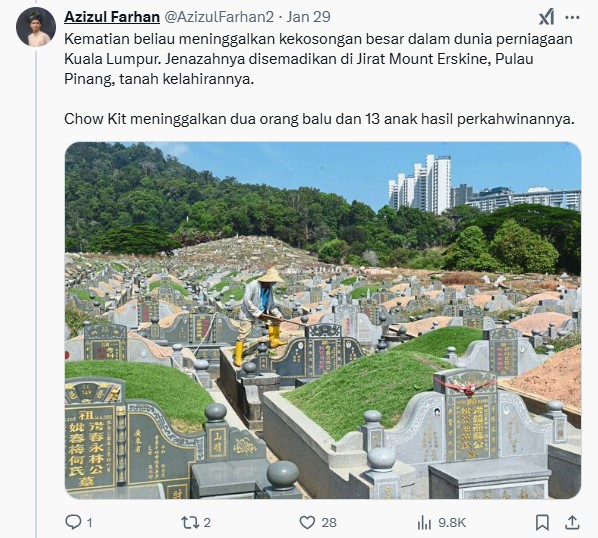Open the Jan 29 timestamp link

tap(309, 17)
